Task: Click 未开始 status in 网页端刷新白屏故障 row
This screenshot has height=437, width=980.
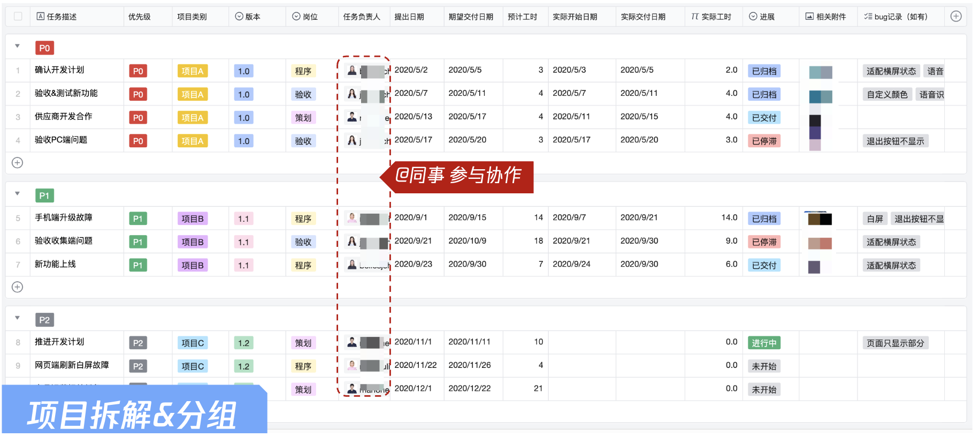Action: (x=764, y=367)
